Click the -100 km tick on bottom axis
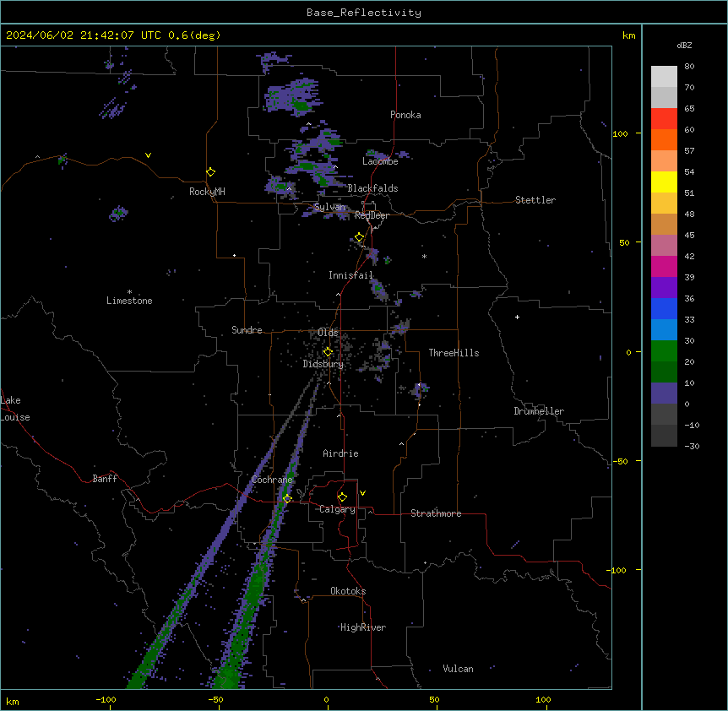 106,700
